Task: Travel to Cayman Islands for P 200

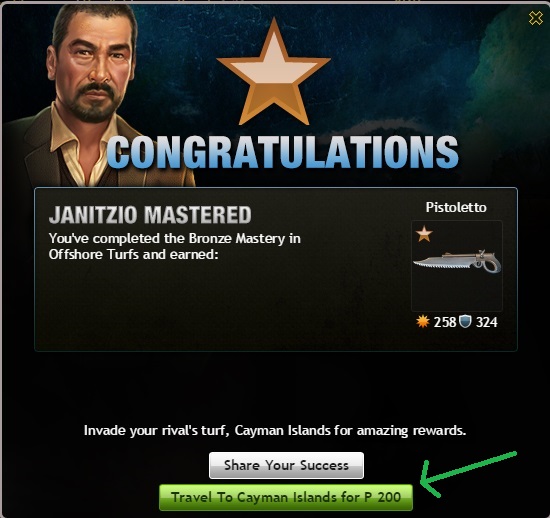Action: [286, 497]
